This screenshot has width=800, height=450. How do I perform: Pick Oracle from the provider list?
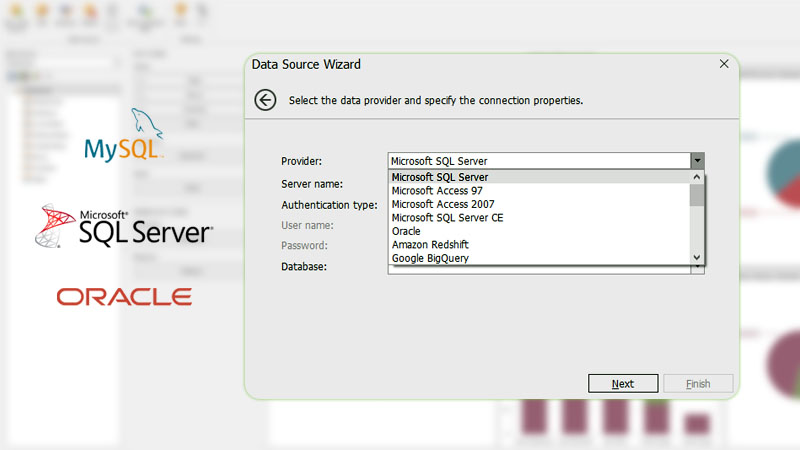tap(540, 231)
